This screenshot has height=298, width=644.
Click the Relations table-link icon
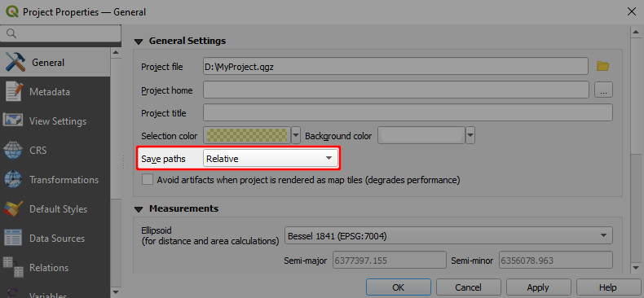click(14, 268)
